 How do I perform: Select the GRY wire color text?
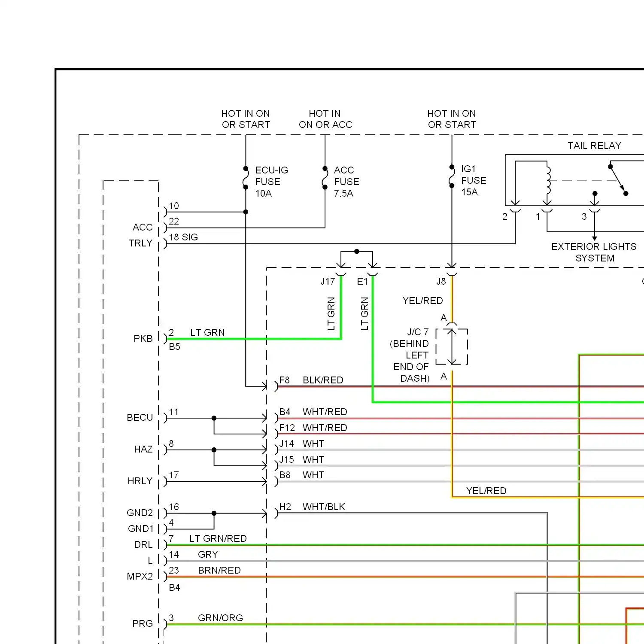(x=208, y=554)
